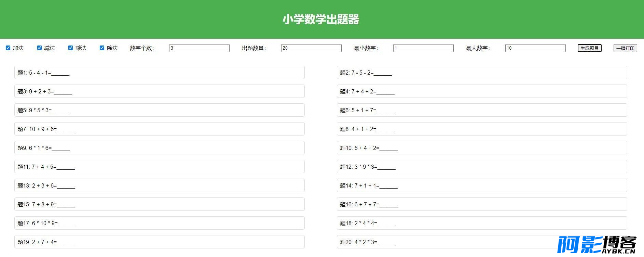Click the 生成题目 button
The height and width of the screenshot is (257, 644).
pyautogui.click(x=589, y=48)
